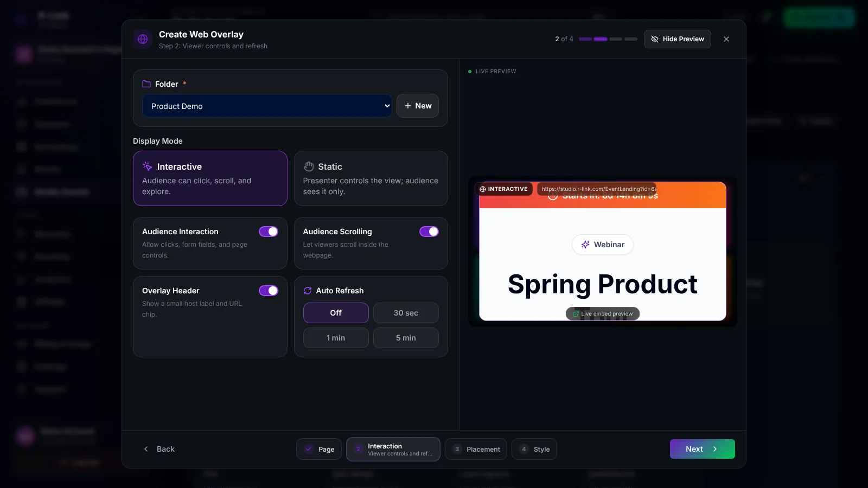
Task: Close the Create Web Overlay dialog
Action: 726,39
